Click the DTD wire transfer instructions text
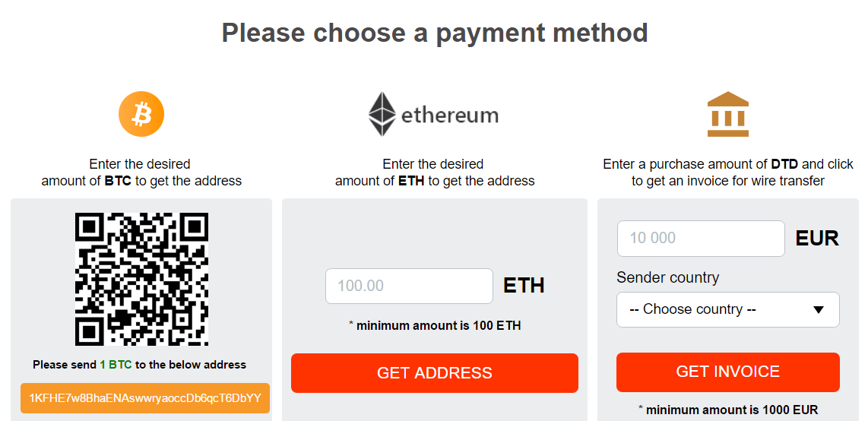 tap(728, 173)
